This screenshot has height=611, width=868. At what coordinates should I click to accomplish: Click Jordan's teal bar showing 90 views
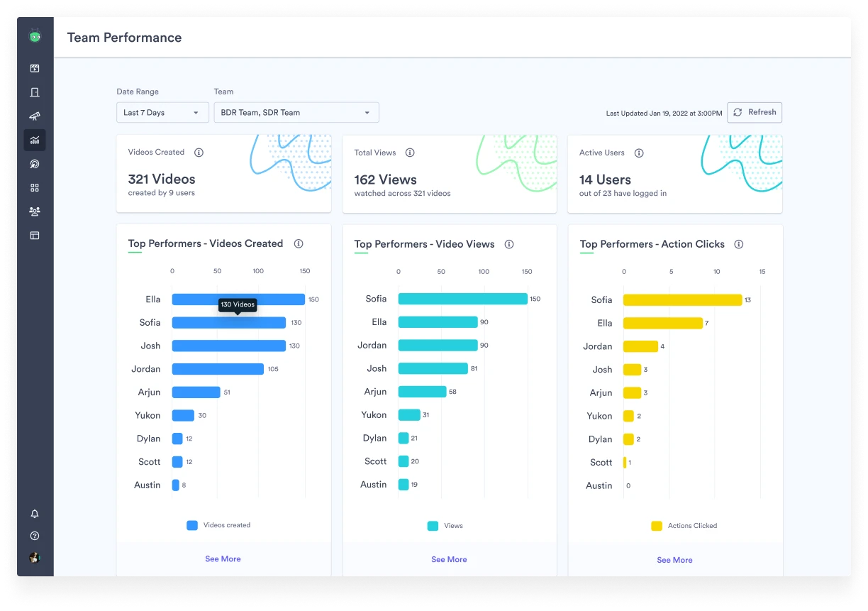point(438,345)
